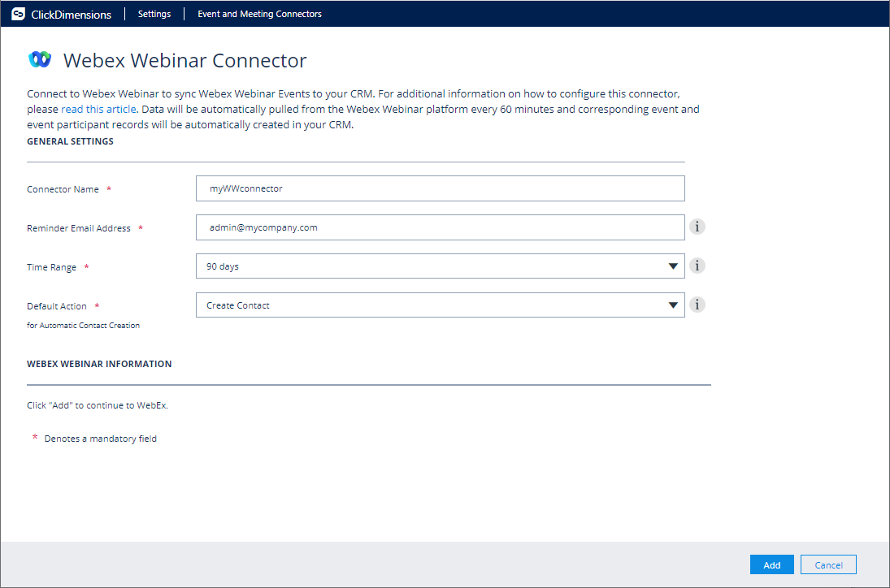890x588 pixels.
Task: Click the 'Denotes a mandatory field' note
Action: tap(101, 439)
